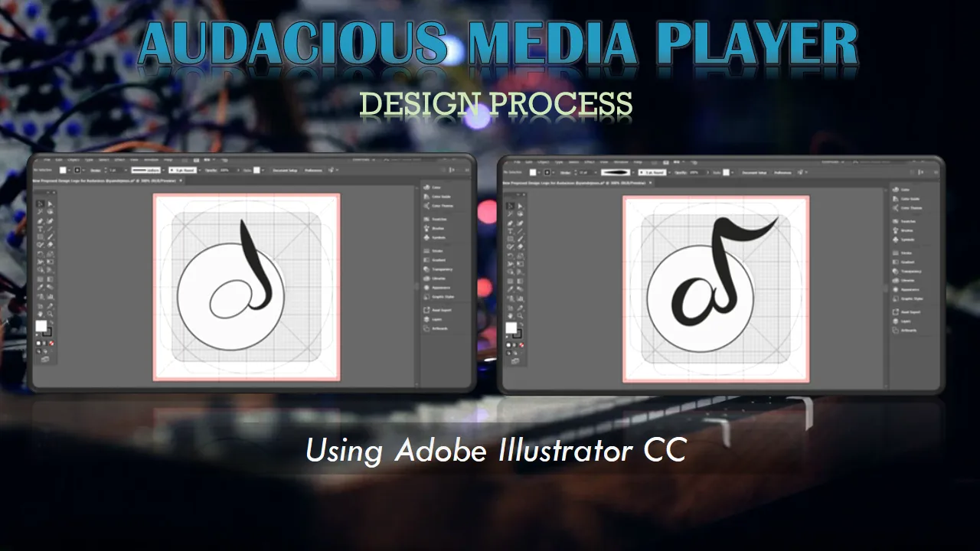The width and height of the screenshot is (980, 551).
Task: Open the Swatches panel in right window
Action: [x=905, y=221]
